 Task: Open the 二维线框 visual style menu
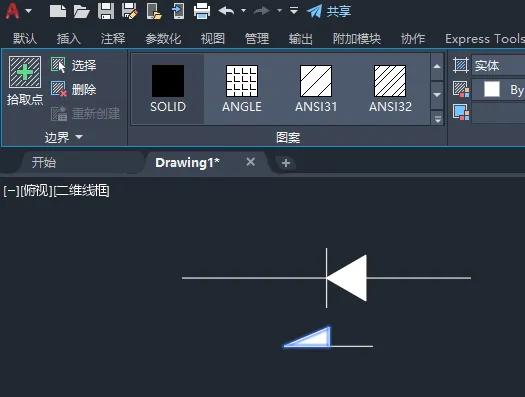point(81,191)
